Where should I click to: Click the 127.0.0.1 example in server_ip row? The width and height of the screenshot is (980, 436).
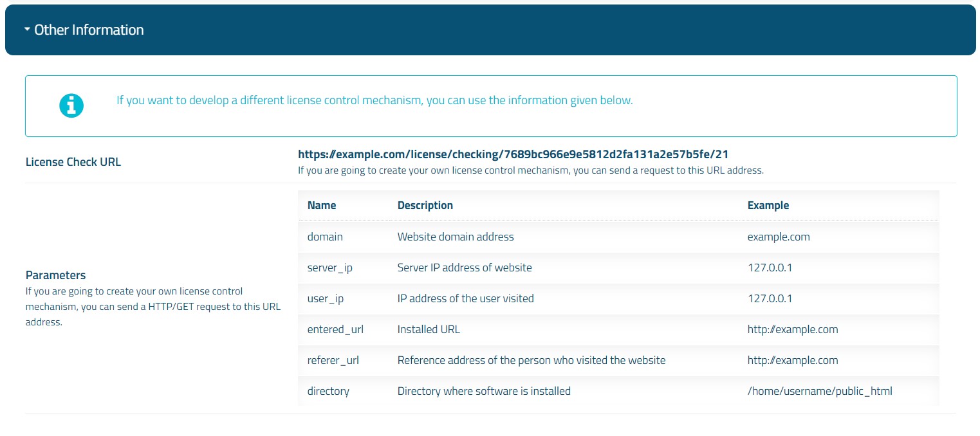770,268
